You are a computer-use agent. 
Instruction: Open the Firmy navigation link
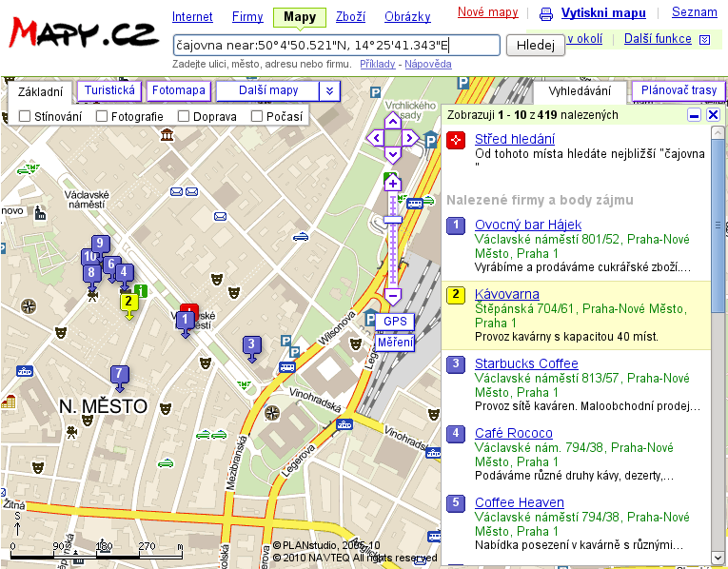(247, 17)
